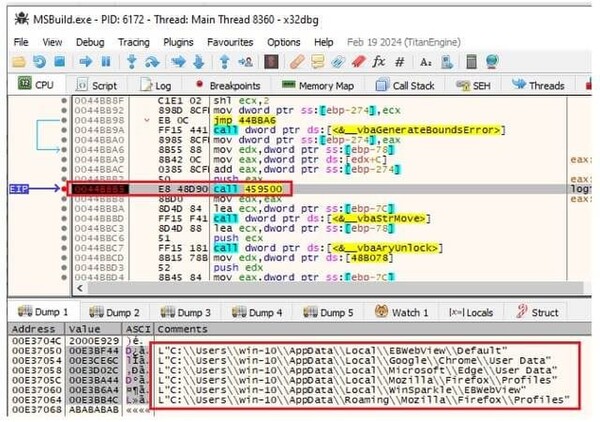Select the Dump 2 tab
600x422 pixels.
114,312
